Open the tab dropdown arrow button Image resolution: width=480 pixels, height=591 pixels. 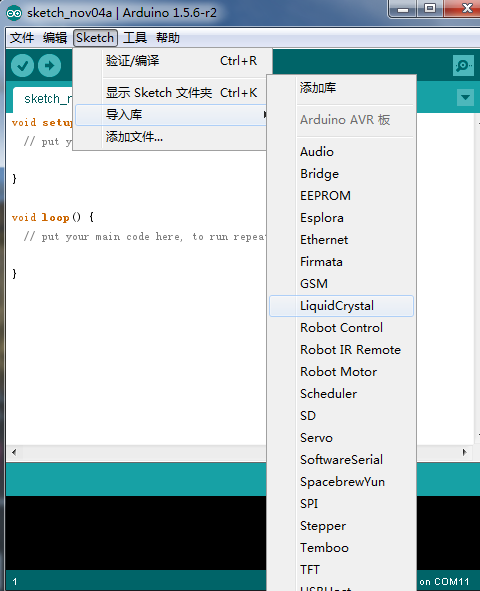tap(465, 98)
